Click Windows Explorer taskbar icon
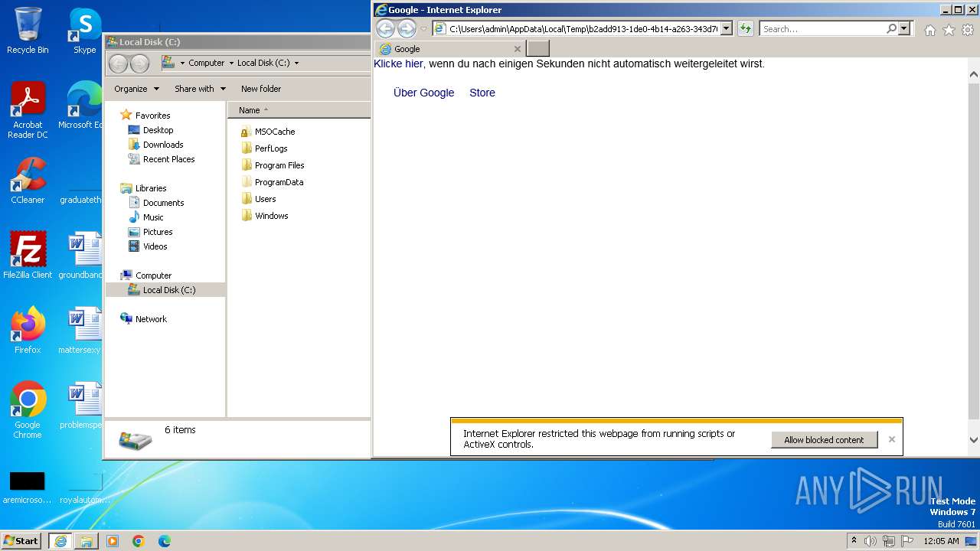The width and height of the screenshot is (980, 551). point(87,541)
